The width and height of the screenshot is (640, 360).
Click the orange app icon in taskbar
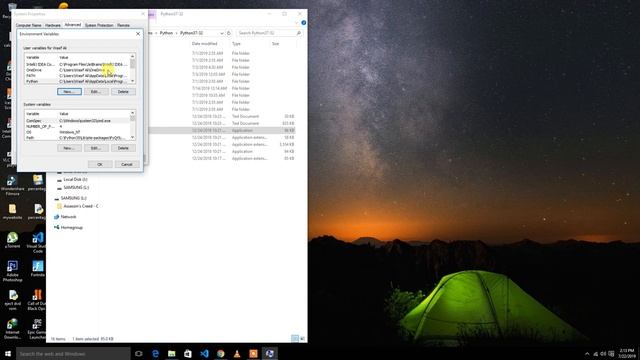click(x=253, y=353)
